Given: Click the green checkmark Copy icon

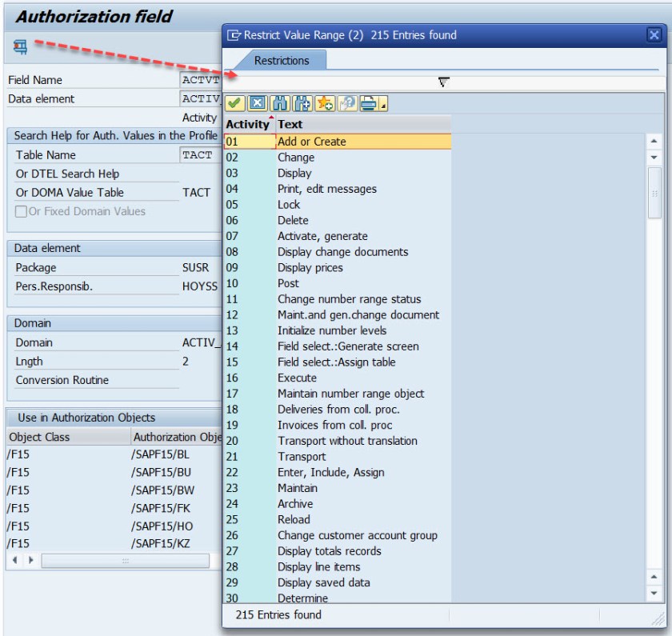Looking at the screenshot, I should 235,104.
